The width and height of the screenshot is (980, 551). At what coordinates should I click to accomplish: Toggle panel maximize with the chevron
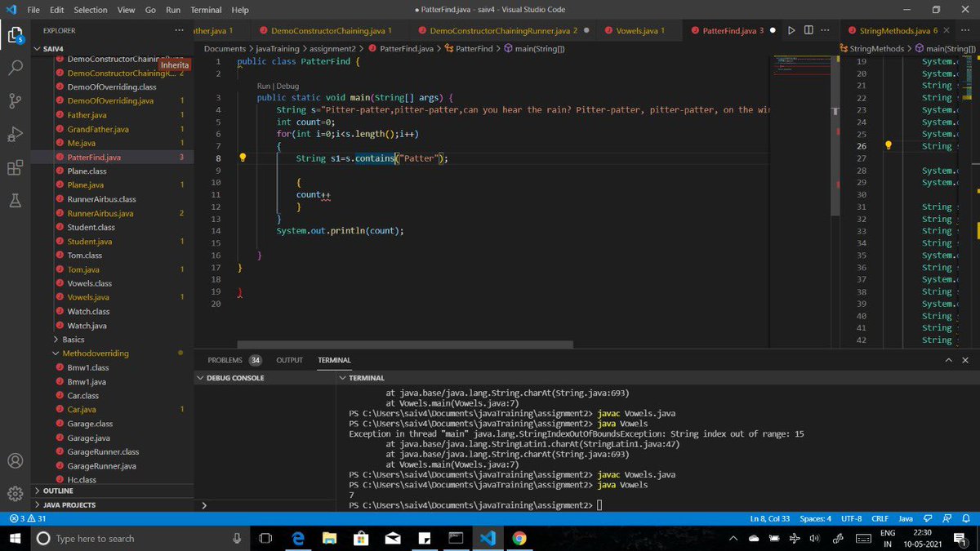(950, 359)
